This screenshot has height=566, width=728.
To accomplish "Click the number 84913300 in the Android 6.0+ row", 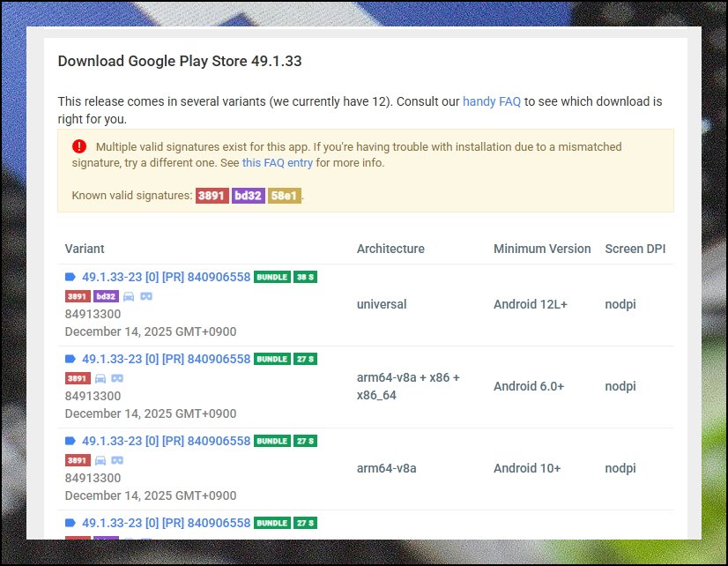I will point(93,396).
